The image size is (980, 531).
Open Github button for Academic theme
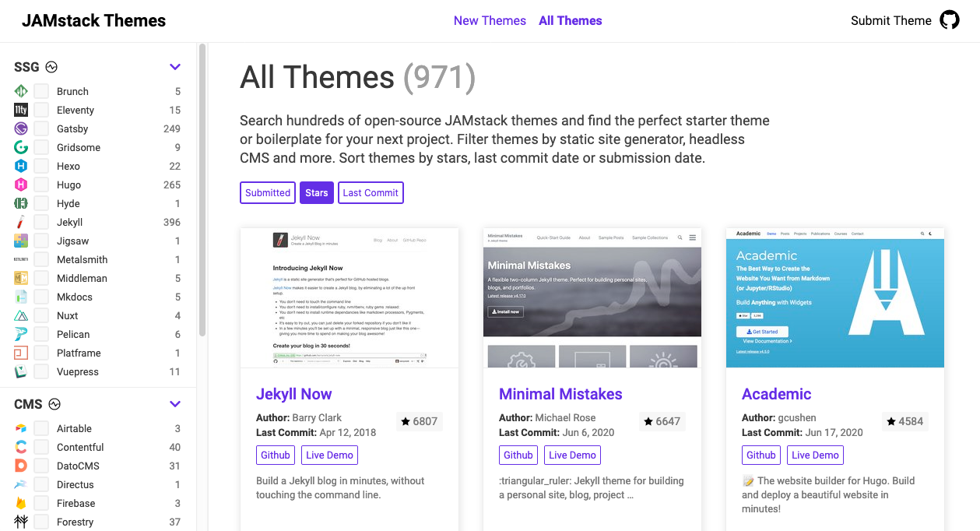coord(761,455)
